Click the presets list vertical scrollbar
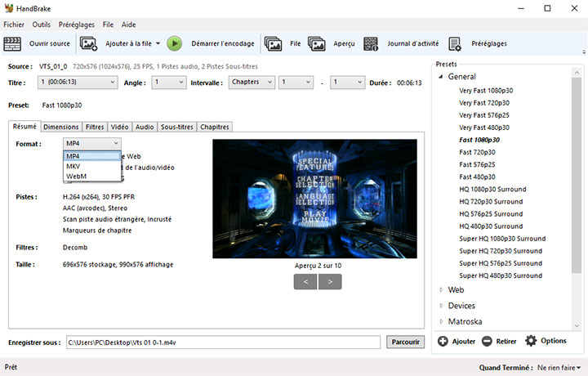Image resolution: width=588 pixels, height=376 pixels. click(x=577, y=175)
